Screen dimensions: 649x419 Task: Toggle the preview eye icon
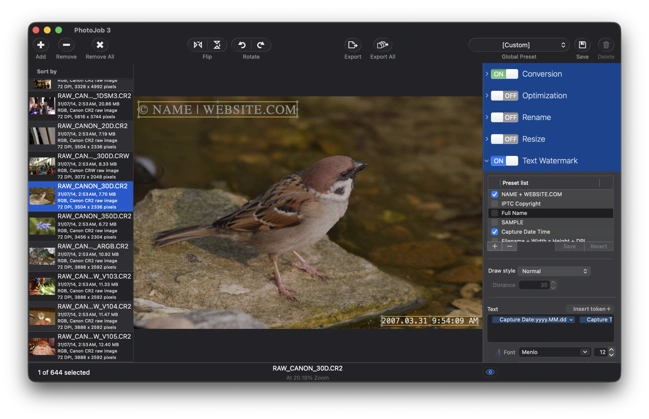pos(490,372)
